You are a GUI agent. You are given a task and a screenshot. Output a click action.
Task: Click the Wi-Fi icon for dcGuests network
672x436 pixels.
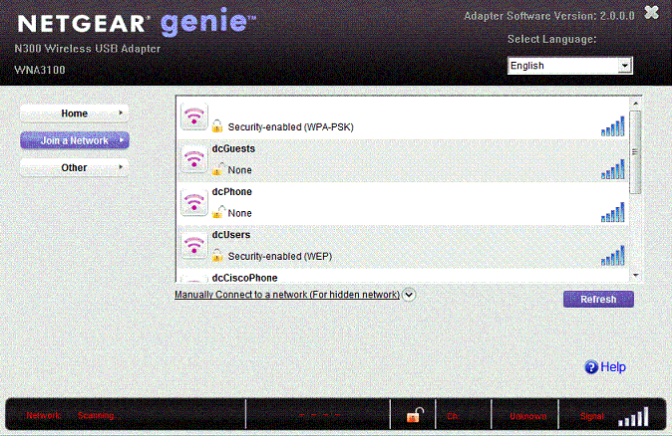[193, 159]
